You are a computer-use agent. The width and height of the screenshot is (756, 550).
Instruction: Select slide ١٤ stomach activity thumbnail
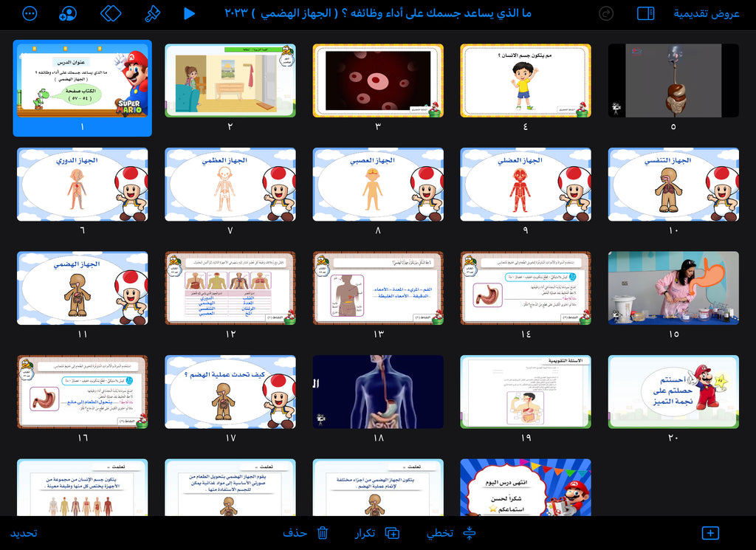click(526, 288)
